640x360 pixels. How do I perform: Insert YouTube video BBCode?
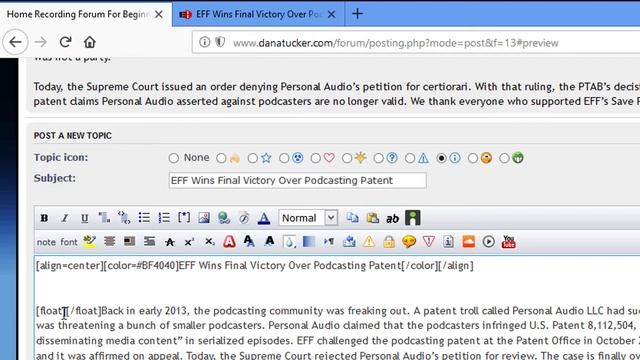point(509,242)
